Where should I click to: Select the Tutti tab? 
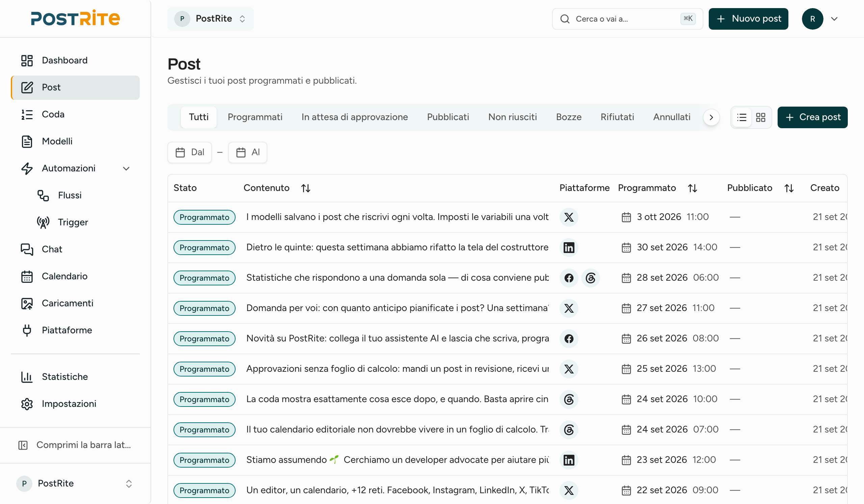click(198, 117)
